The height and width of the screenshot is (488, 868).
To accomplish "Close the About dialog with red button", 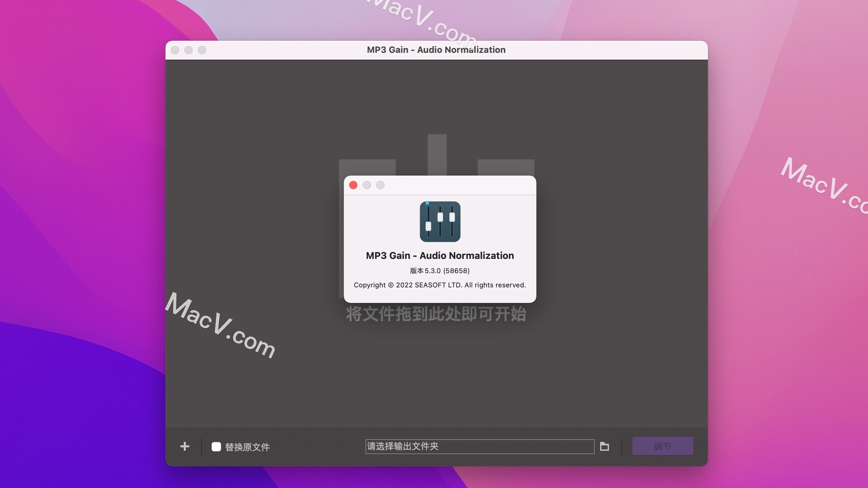I will click(354, 185).
